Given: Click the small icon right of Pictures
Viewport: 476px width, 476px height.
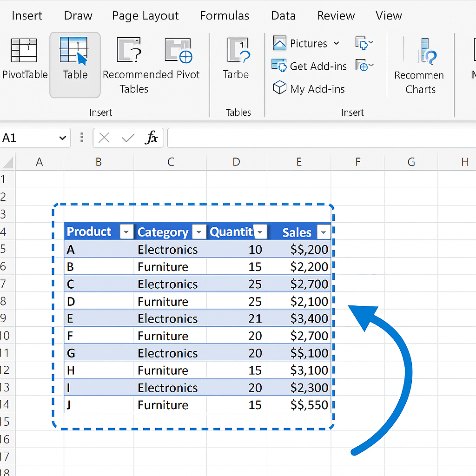Looking at the screenshot, I should click(x=364, y=43).
